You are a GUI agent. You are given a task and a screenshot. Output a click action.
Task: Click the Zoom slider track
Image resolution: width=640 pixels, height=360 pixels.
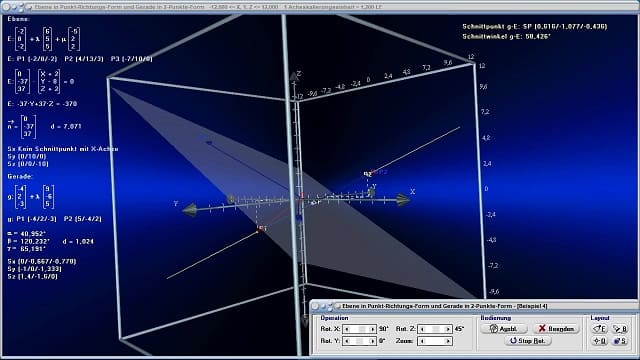pos(435,341)
